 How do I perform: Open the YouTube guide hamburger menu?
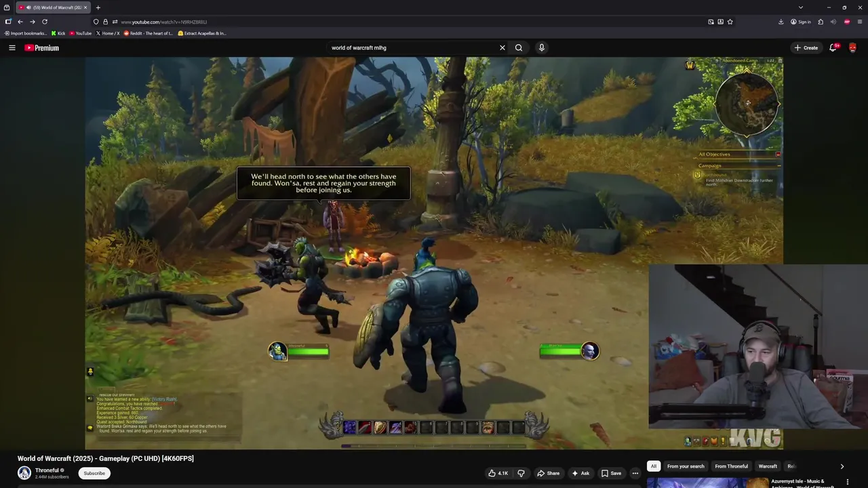click(12, 47)
